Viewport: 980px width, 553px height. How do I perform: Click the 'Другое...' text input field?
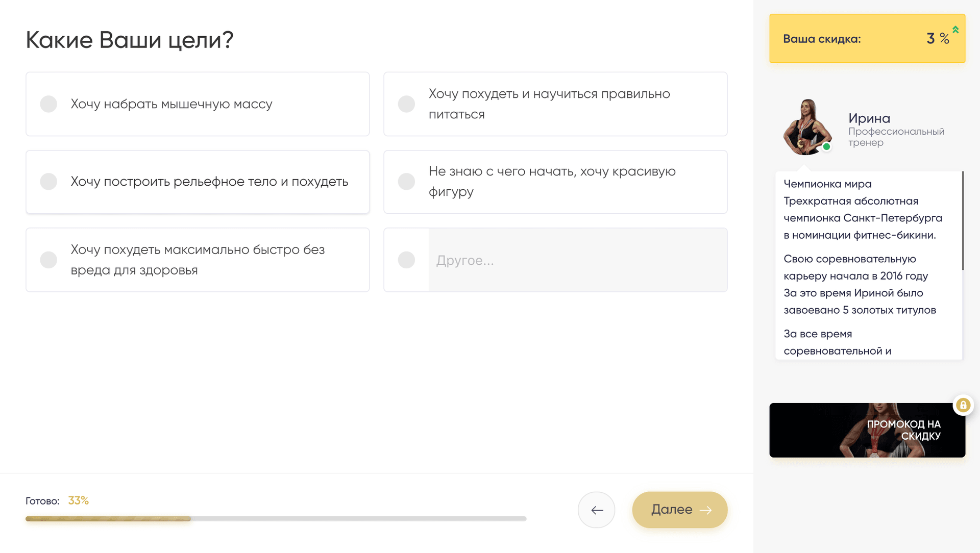(x=577, y=260)
